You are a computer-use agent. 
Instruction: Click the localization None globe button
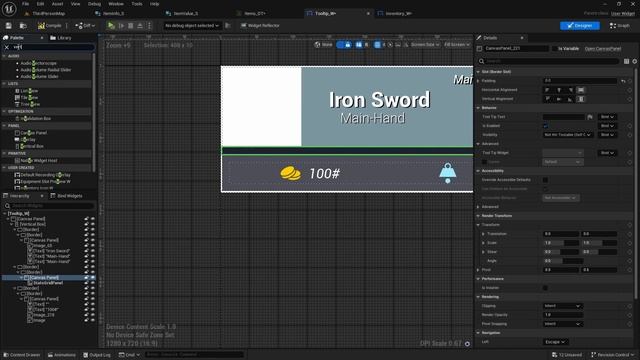324,45
